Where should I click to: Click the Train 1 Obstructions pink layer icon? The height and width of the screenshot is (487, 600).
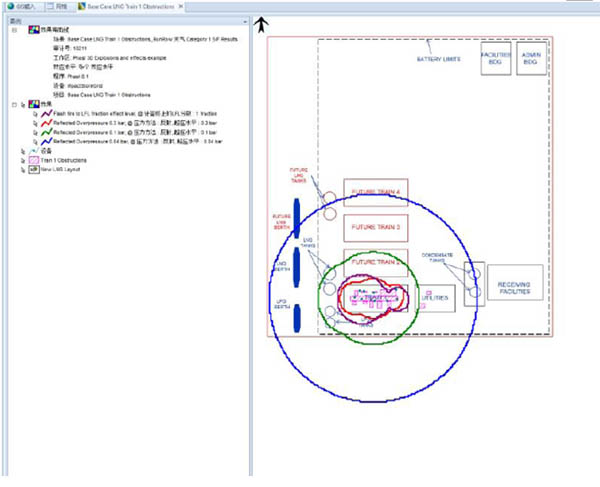(33, 161)
